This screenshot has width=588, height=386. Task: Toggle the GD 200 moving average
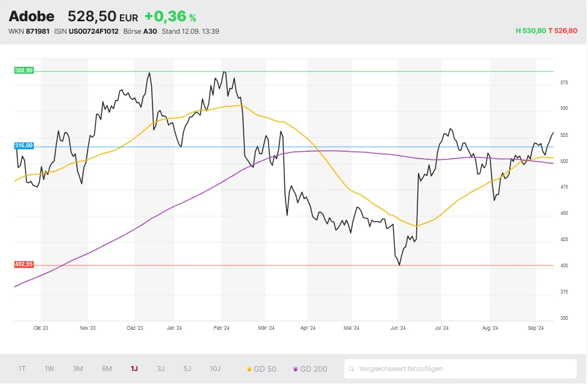click(x=310, y=369)
